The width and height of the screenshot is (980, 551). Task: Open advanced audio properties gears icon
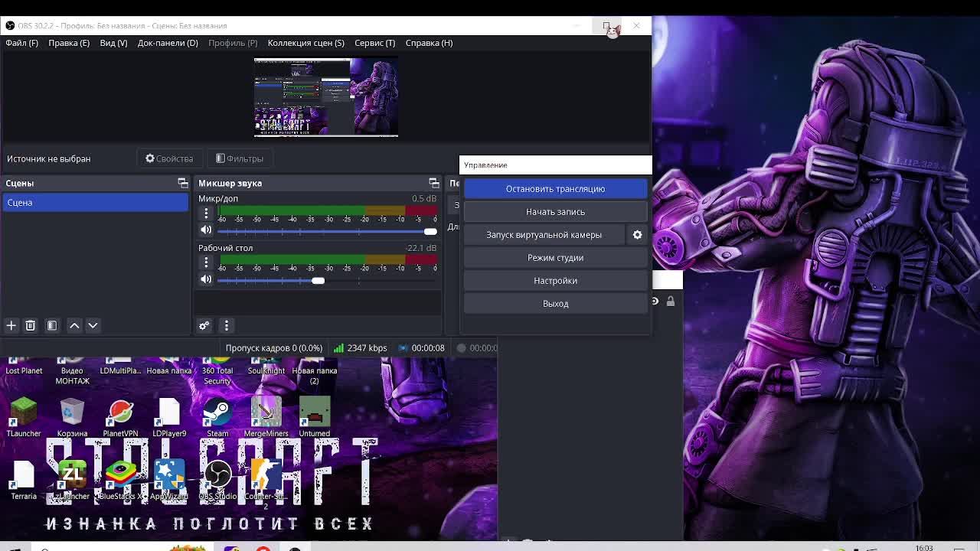pos(204,325)
